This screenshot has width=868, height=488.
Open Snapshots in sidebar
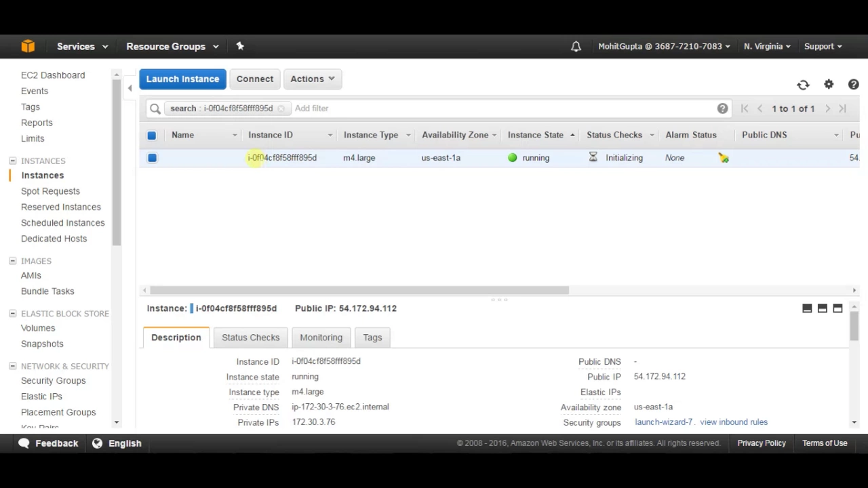click(42, 344)
